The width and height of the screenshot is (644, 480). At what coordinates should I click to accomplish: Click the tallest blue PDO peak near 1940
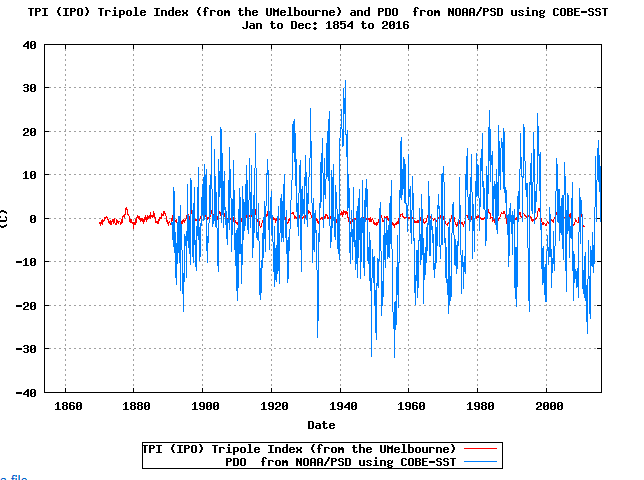[345, 82]
